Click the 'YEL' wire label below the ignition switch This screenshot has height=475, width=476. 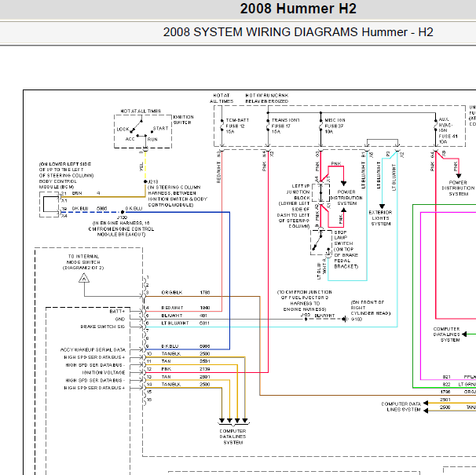[141, 166]
